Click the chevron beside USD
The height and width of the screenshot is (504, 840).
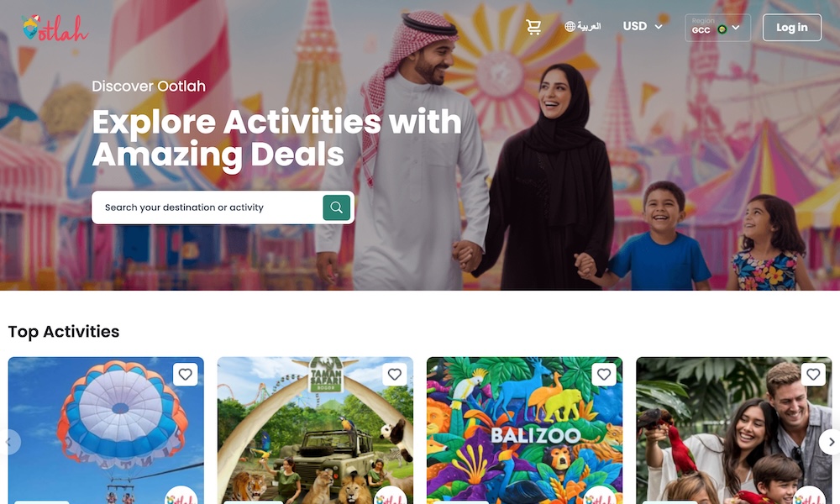pyautogui.click(x=659, y=26)
